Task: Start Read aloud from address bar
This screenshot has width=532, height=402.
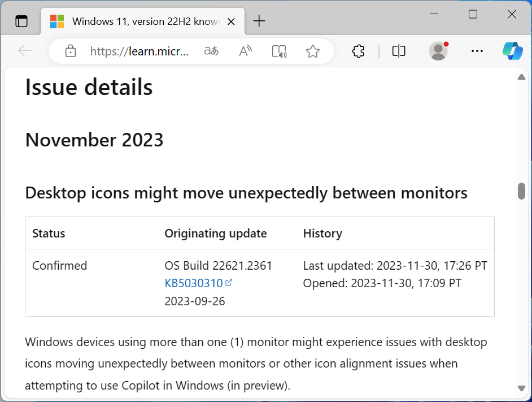Action: [245, 51]
